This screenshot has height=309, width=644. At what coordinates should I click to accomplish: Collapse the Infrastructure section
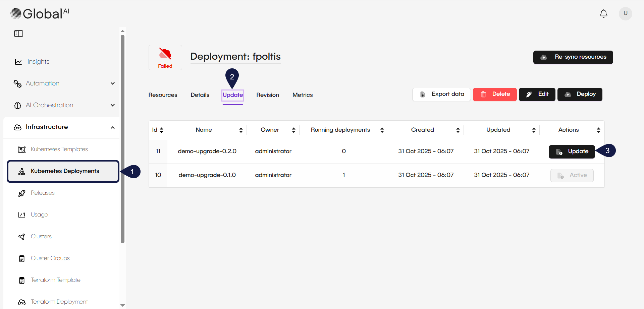pos(113,127)
